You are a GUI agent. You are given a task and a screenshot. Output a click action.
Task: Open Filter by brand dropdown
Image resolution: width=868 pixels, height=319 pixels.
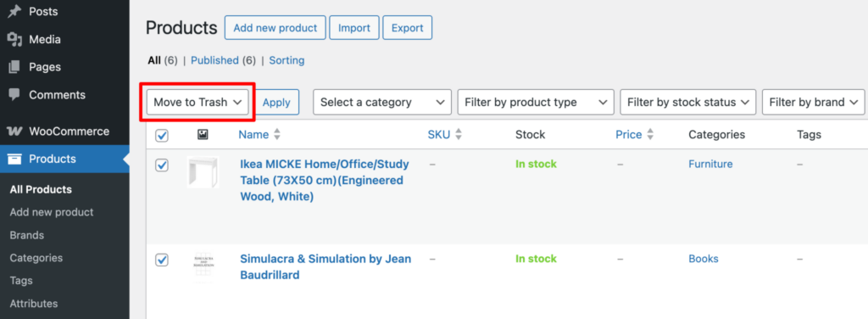(x=813, y=102)
